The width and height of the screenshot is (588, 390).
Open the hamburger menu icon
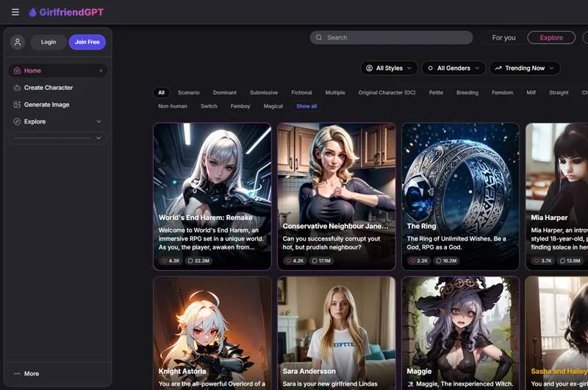click(x=15, y=12)
